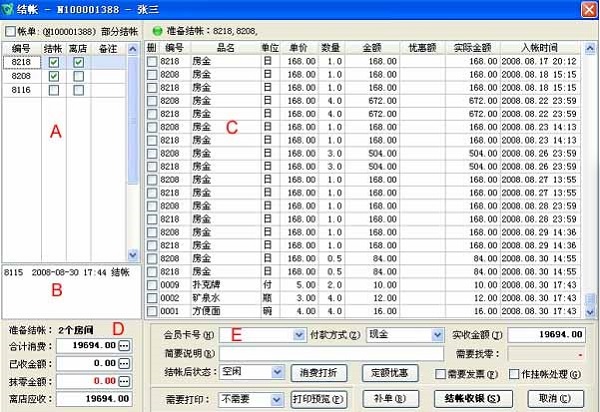Click the 补单 button
This screenshot has width=600, height=412.
coord(390,399)
